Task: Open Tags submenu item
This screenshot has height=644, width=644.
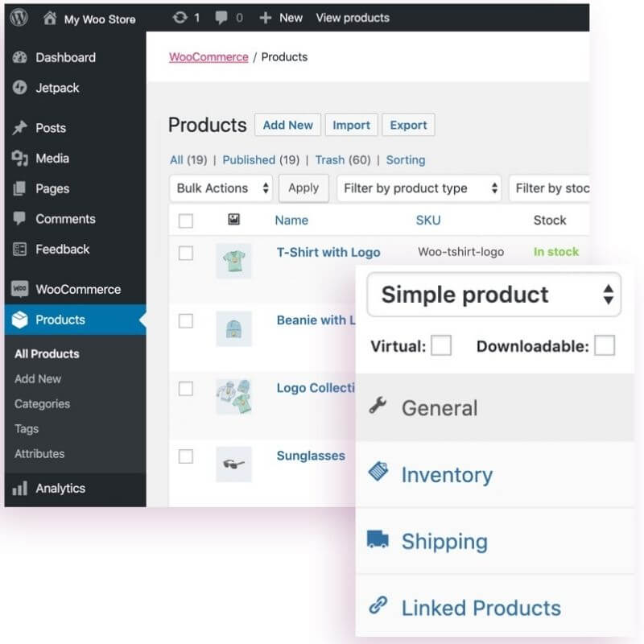Action: [x=27, y=429]
